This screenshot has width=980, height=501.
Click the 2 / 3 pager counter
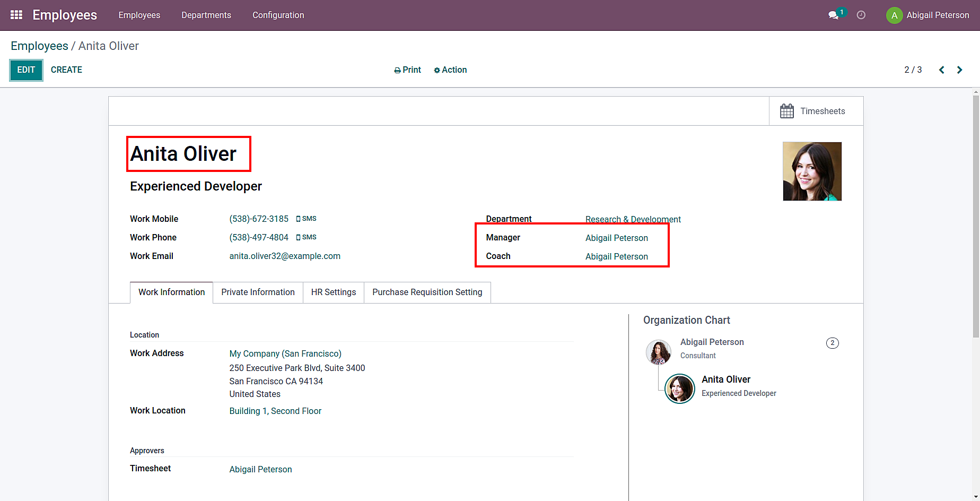pyautogui.click(x=913, y=70)
